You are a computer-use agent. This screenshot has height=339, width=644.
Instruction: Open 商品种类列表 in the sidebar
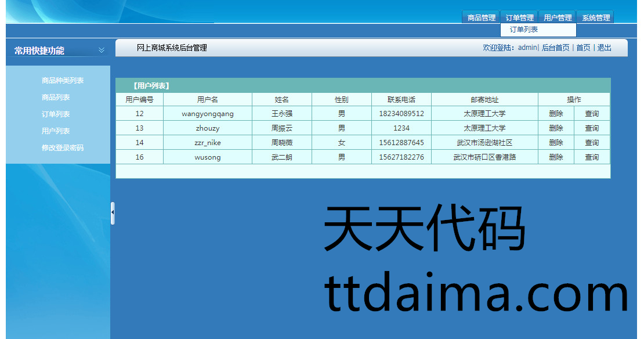[63, 81]
